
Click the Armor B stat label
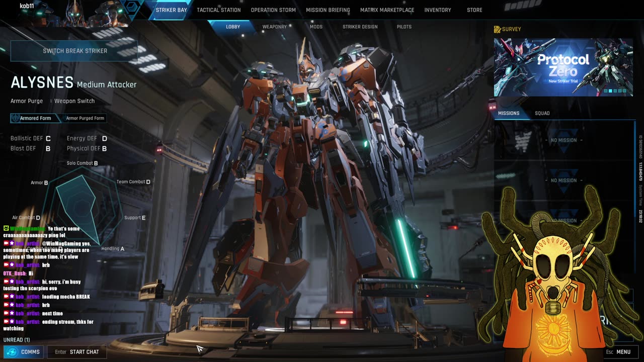pos(39,183)
